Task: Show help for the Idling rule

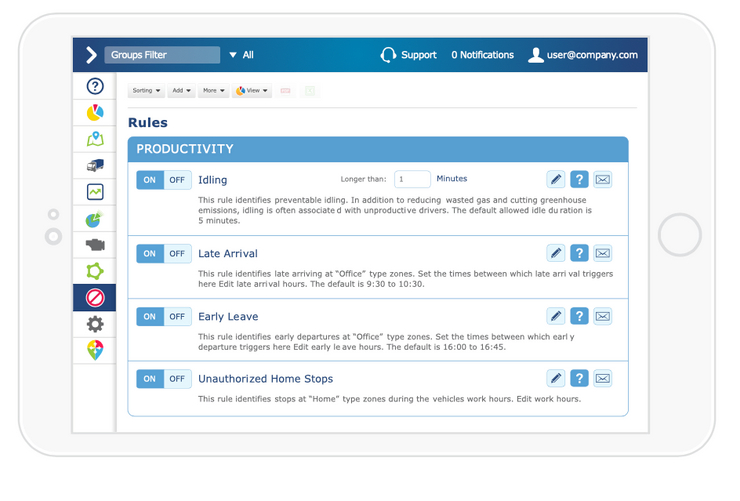Action: pyautogui.click(x=579, y=179)
